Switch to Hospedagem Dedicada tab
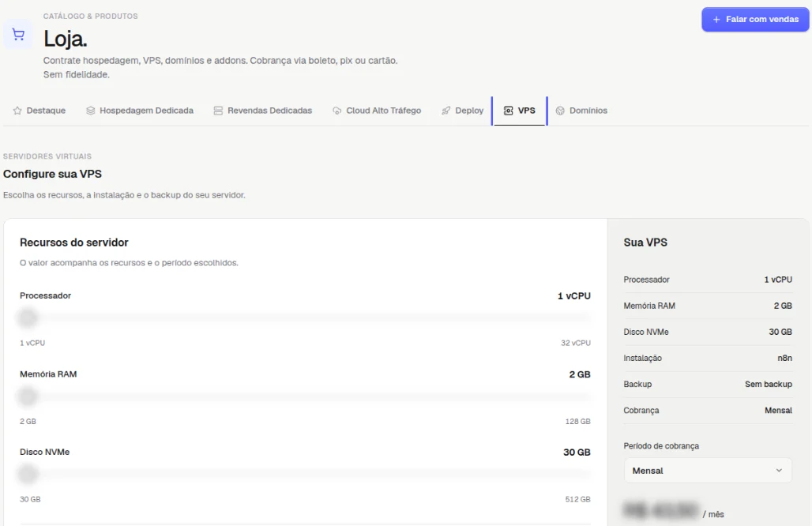The width and height of the screenshot is (812, 526). pos(140,111)
